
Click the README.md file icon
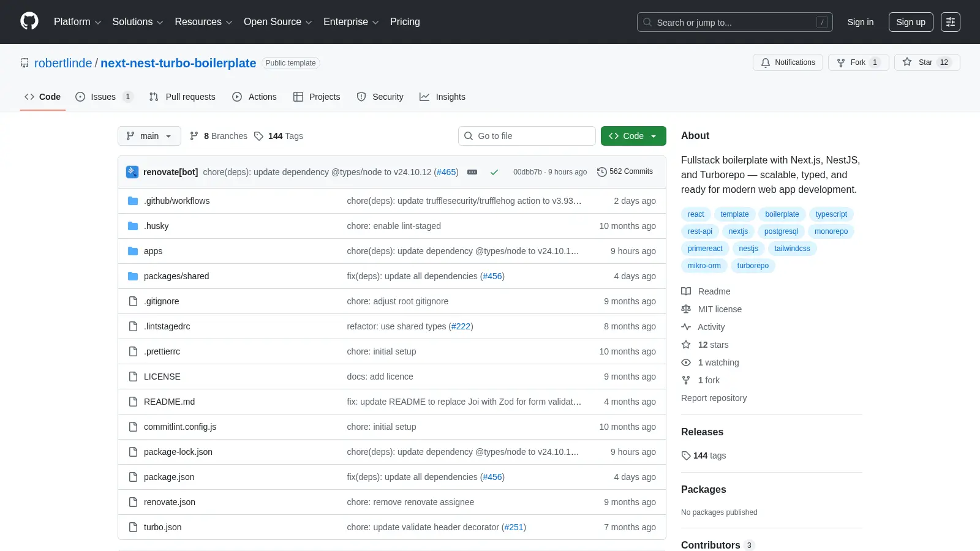click(133, 402)
